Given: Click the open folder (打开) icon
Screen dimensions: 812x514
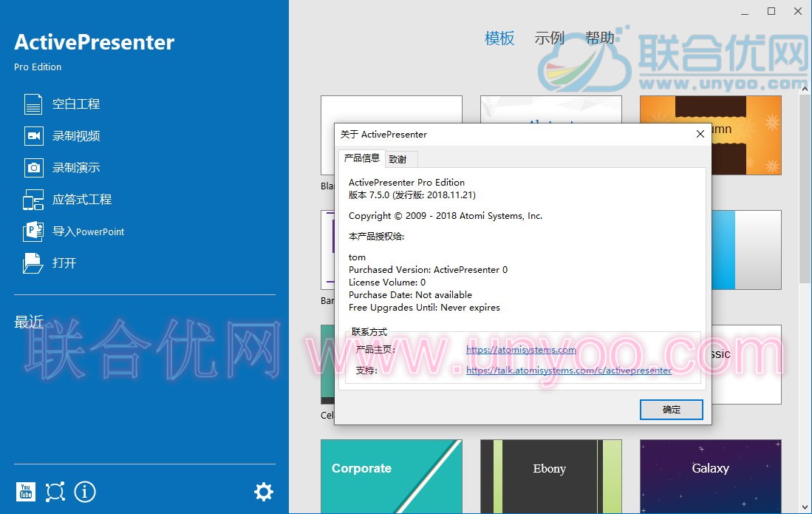Looking at the screenshot, I should 34,263.
